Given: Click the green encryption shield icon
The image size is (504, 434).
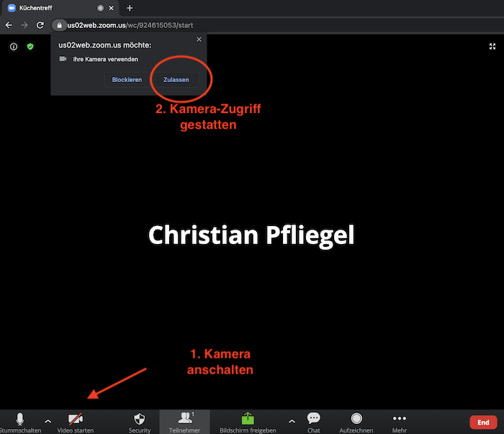Looking at the screenshot, I should 30,47.
